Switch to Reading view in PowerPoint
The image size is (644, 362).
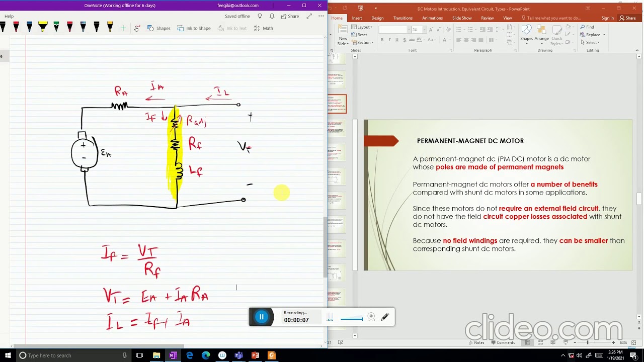553,342
